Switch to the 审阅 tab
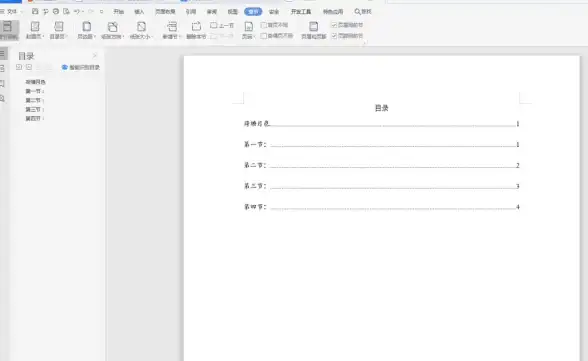Screen dimensions: 588x361 pos(212,12)
